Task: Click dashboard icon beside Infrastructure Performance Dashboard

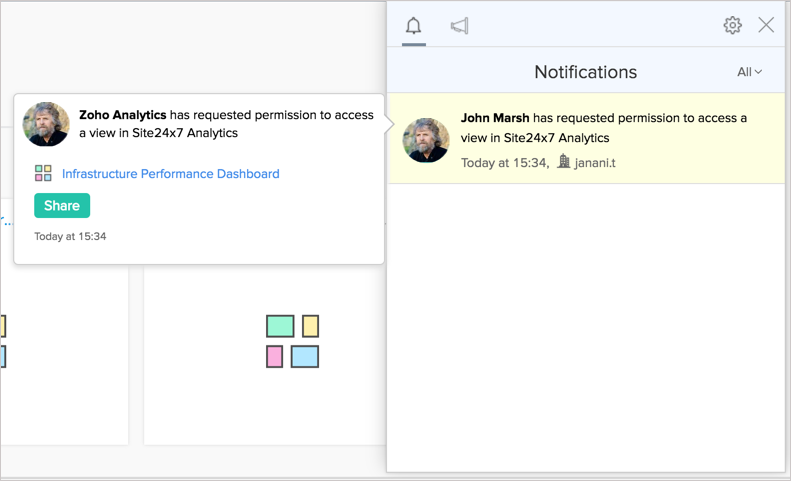Action: point(43,173)
